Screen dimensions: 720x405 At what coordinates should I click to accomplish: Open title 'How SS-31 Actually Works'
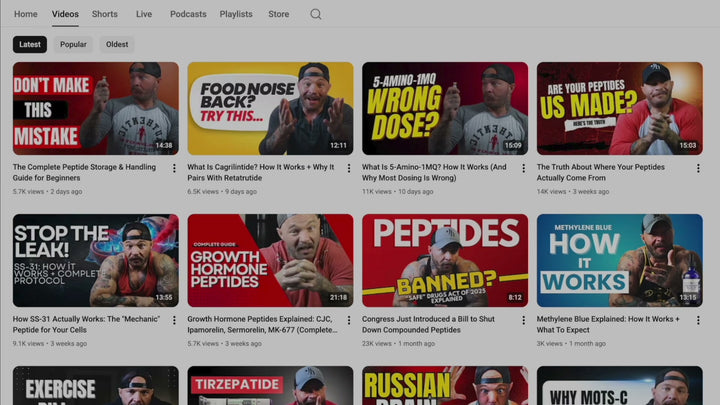tap(86, 324)
